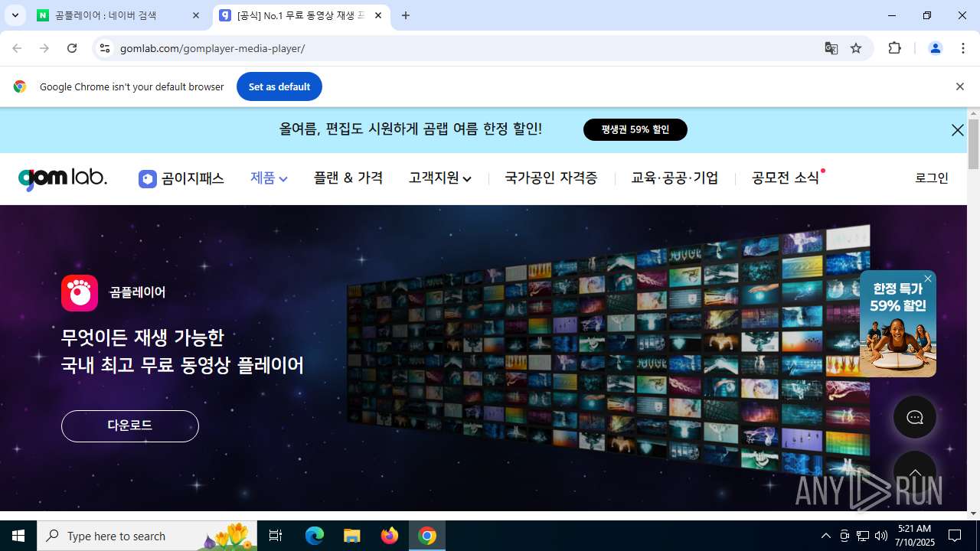Click the address bar URL

click(213, 48)
